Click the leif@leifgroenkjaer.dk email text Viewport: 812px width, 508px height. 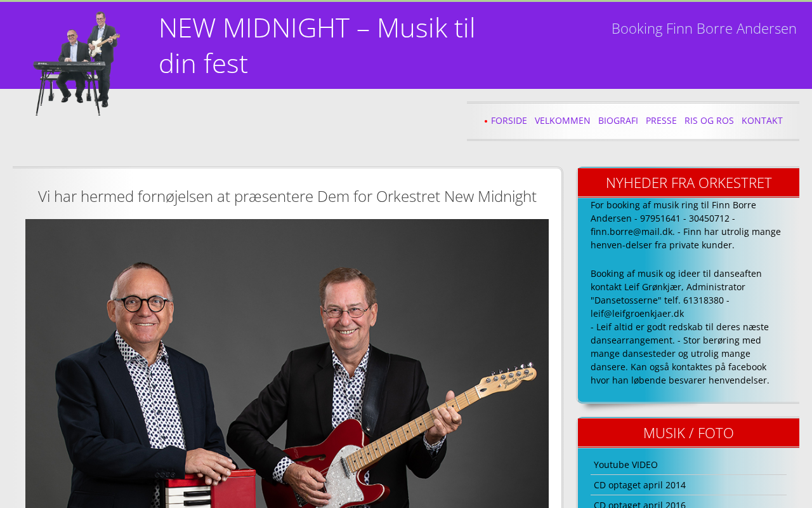click(x=637, y=314)
